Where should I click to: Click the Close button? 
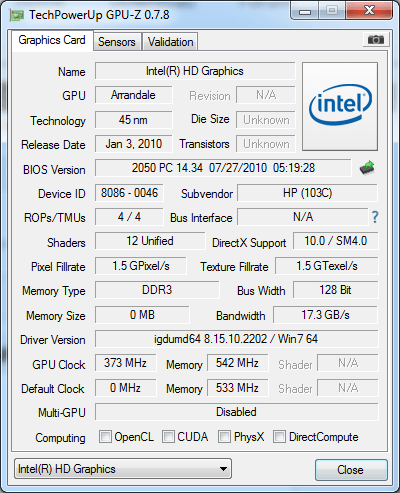pyautogui.click(x=351, y=470)
